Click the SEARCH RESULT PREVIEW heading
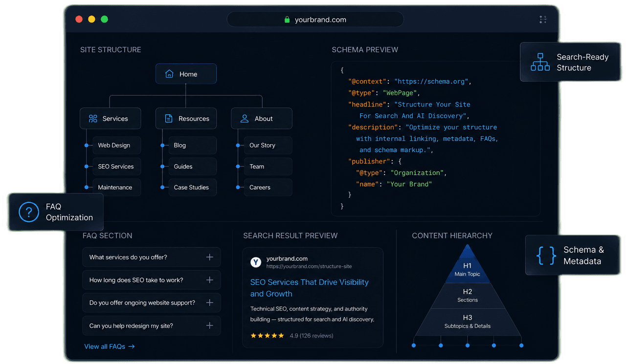626x364 pixels. click(x=291, y=236)
